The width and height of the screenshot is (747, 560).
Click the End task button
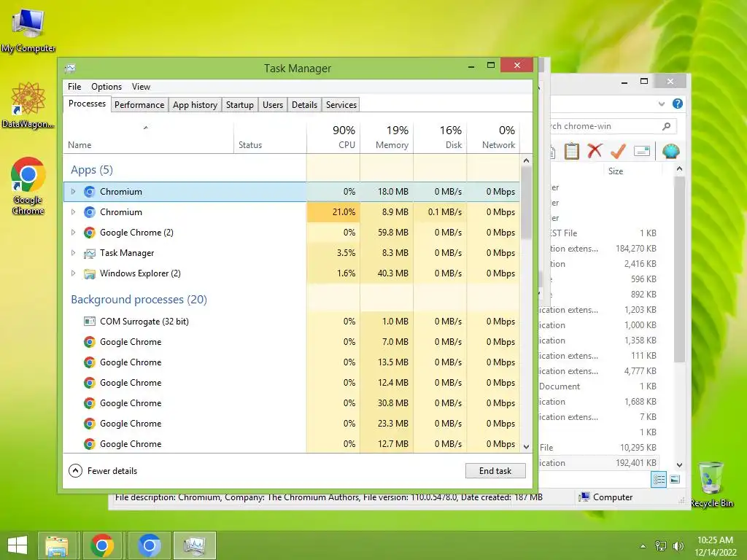pos(495,471)
